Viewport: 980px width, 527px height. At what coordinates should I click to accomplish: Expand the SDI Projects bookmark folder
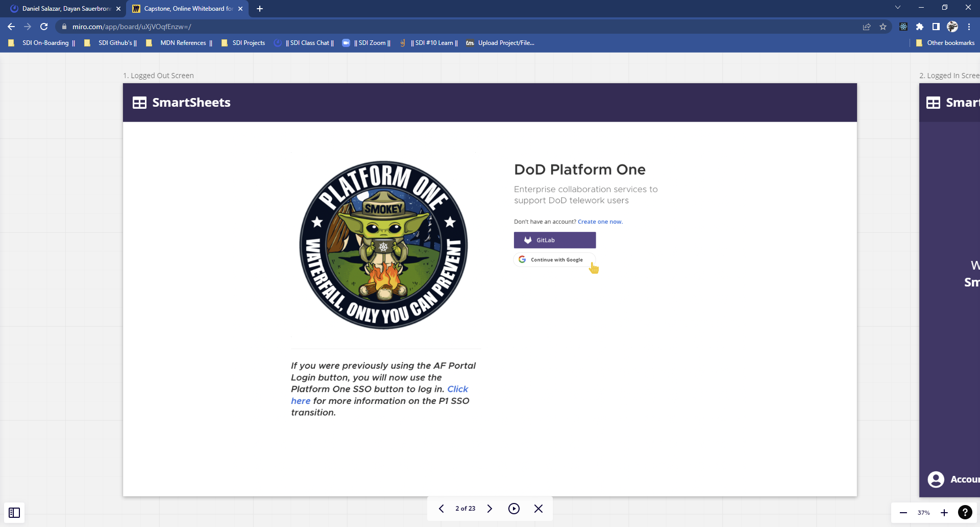243,43
